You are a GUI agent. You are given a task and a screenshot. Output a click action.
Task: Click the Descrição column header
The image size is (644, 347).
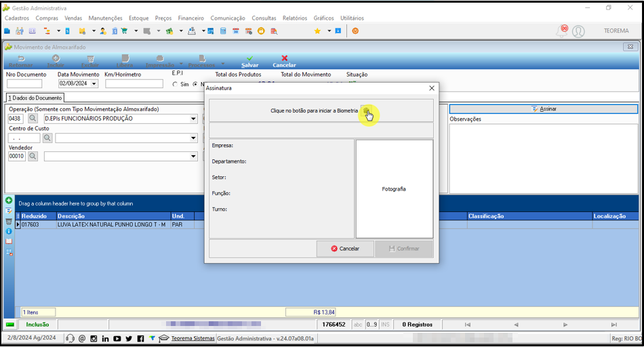point(113,216)
